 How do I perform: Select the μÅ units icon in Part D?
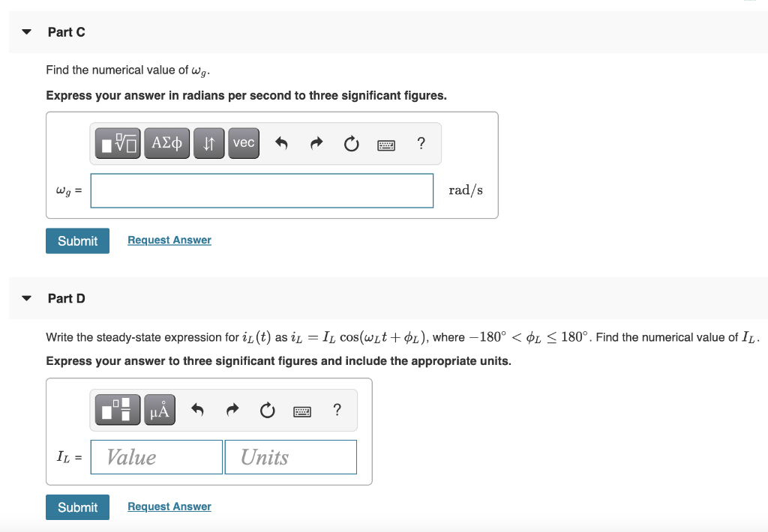[159, 409]
